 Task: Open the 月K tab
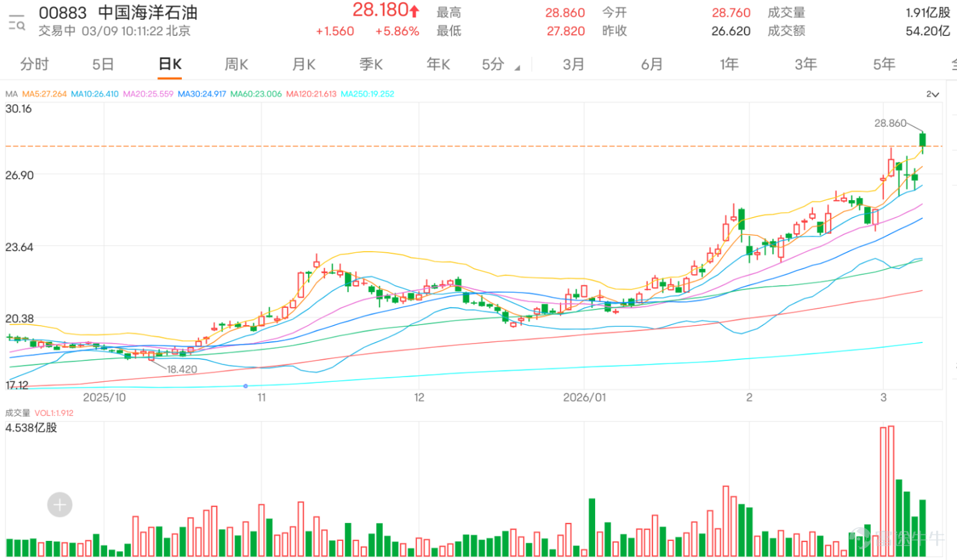(304, 65)
